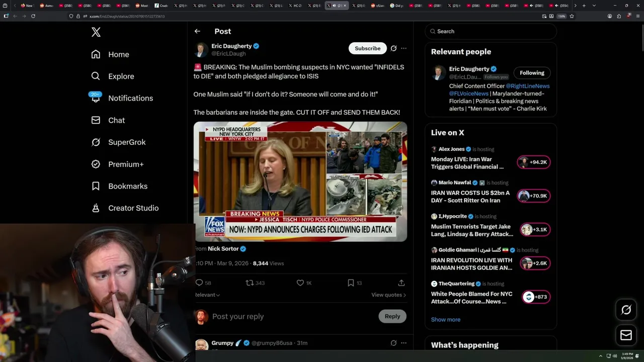This screenshot has height=362, width=644.
Task: Join Alex Jones live +94.2K
Action: pyautogui.click(x=534, y=162)
